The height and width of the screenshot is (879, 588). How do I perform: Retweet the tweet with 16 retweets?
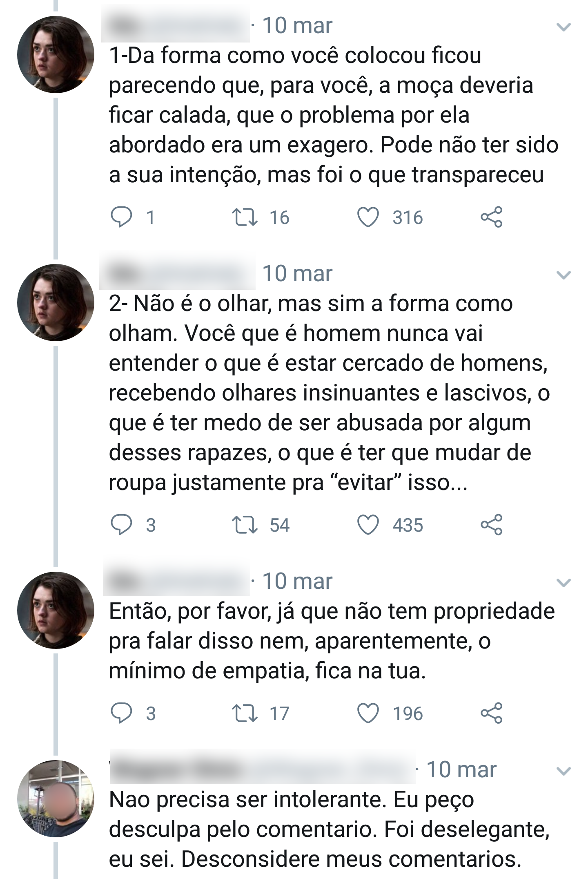(245, 217)
